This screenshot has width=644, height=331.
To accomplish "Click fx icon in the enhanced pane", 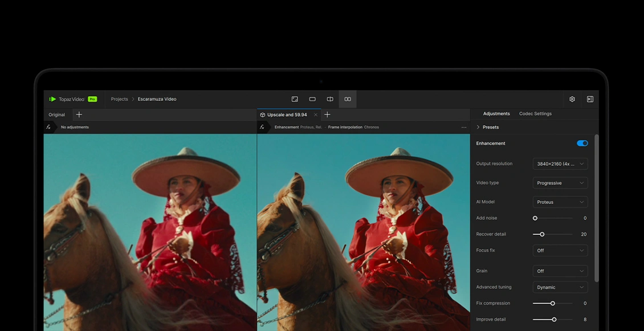I will click(262, 127).
